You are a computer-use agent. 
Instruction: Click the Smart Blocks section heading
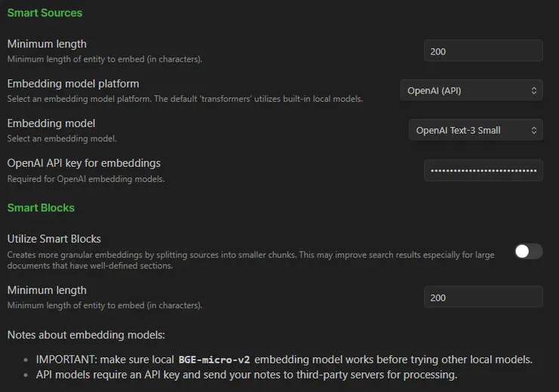click(41, 208)
